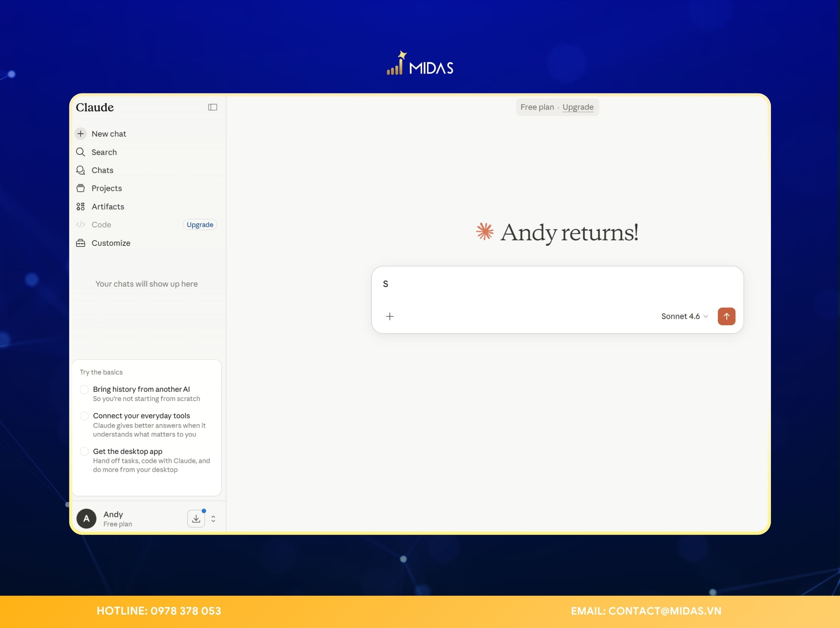Click the Claude wordmark in the sidebar
Screen dimensions: 840x628
click(x=95, y=108)
